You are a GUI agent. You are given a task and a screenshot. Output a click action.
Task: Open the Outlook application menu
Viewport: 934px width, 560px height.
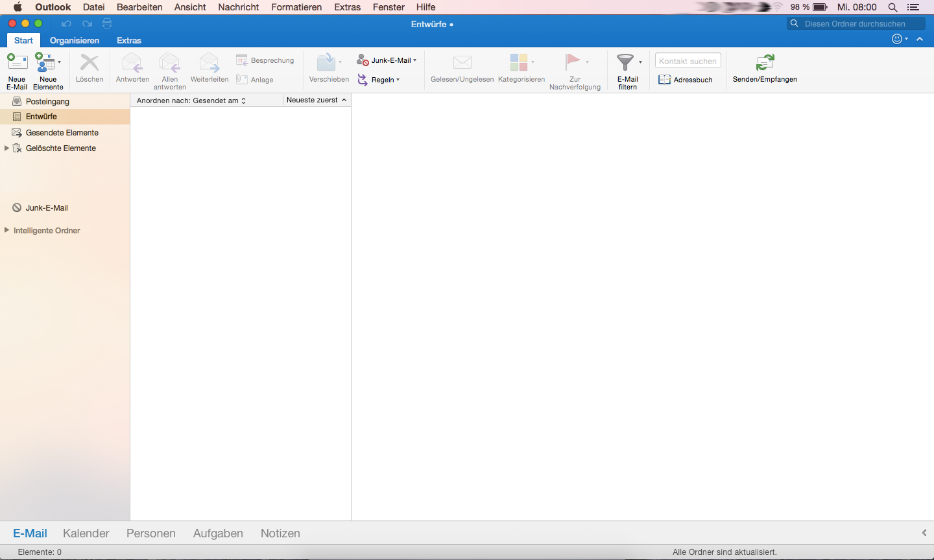[x=53, y=7]
